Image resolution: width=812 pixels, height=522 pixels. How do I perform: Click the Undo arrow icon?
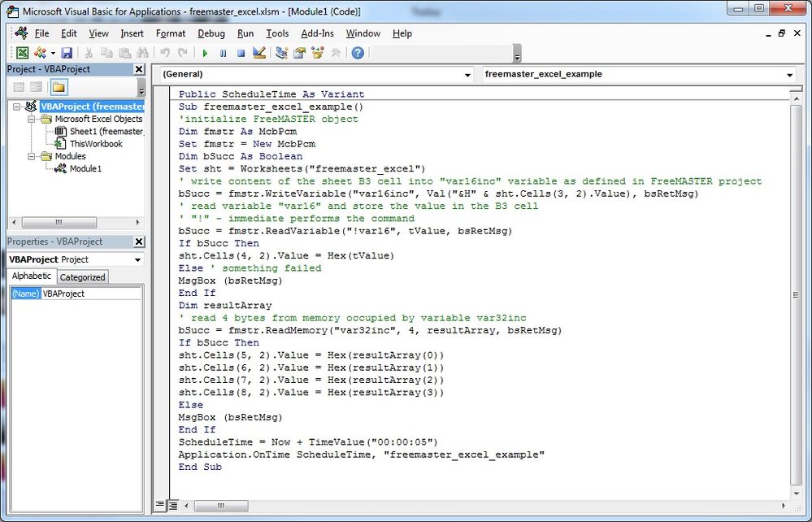tap(165, 53)
